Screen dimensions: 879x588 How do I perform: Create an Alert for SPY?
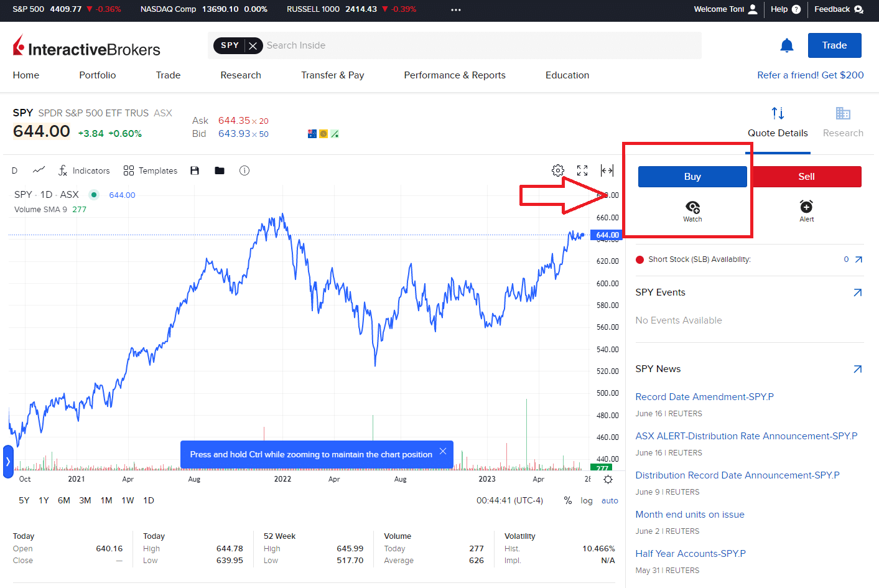pos(807,212)
